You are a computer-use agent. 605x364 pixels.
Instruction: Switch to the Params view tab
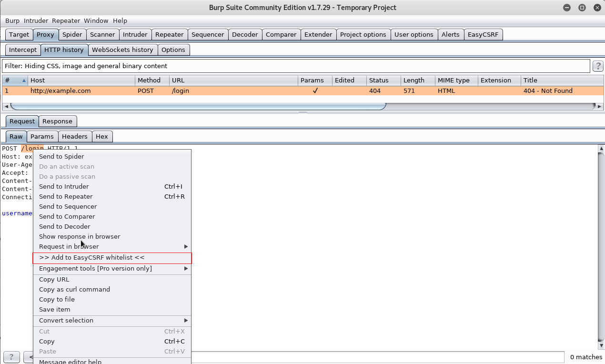tap(42, 136)
